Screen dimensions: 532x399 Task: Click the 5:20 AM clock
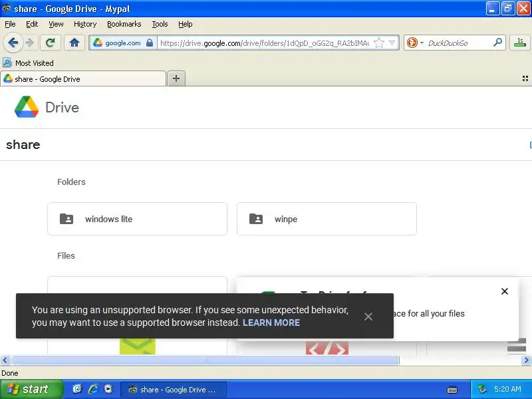[x=507, y=389]
